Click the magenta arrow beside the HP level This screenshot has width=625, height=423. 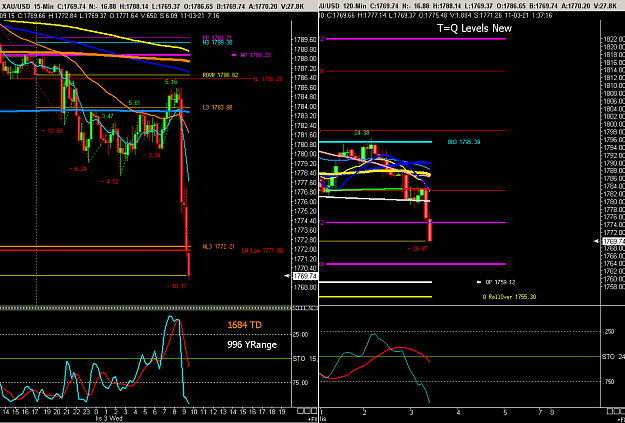(x=234, y=55)
